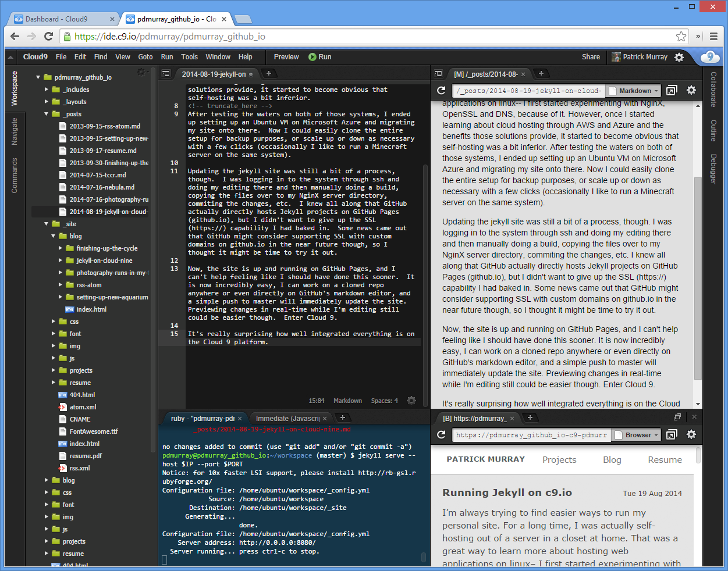
Task: Open the File menu
Action: tap(61, 57)
